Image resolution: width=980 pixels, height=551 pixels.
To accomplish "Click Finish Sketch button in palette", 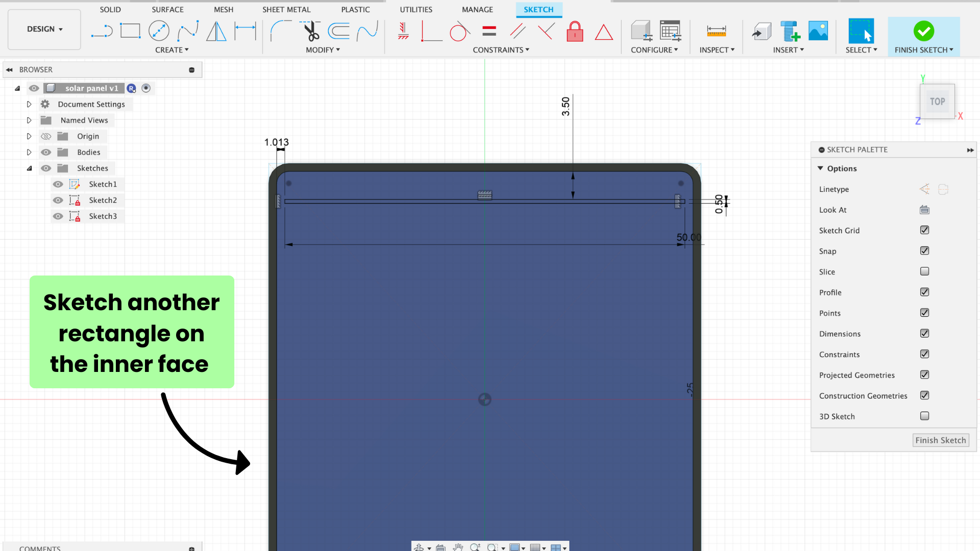I will click(x=940, y=440).
